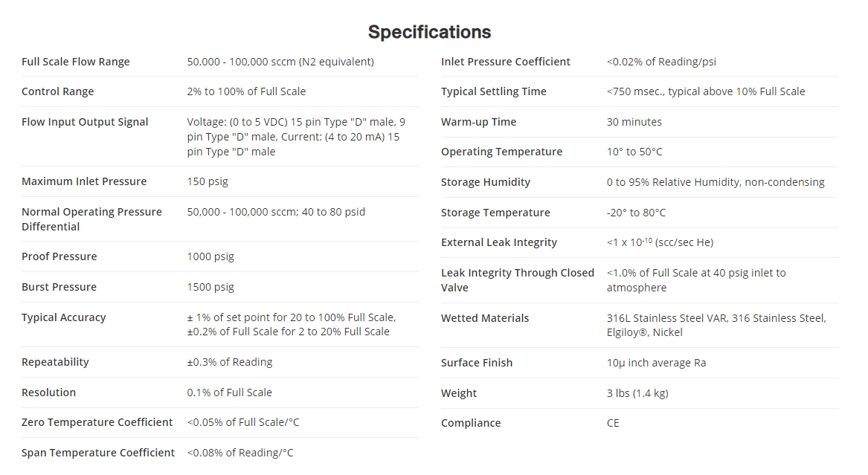Select the Span Temperature Coefficient label
The height and width of the screenshot is (475, 868).
click(98, 453)
